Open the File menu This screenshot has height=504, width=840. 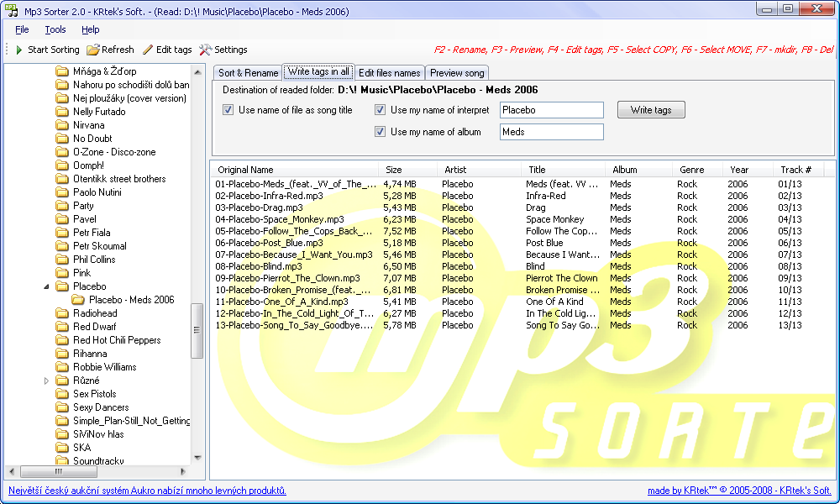coord(22,29)
